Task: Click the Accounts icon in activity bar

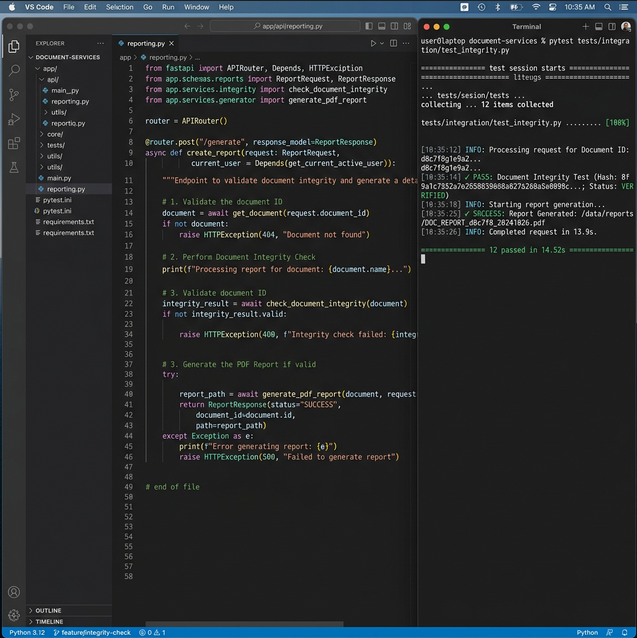Action: (x=14, y=591)
